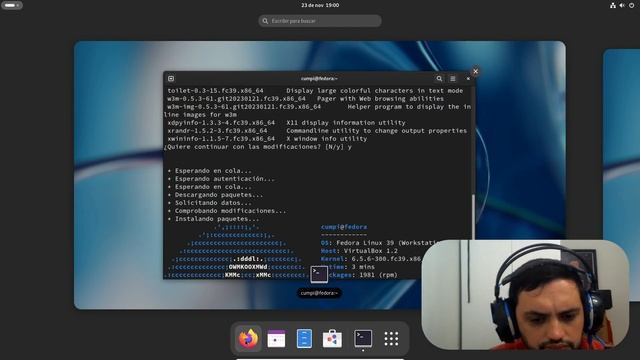
Task: Launch the Calendar app in the dock
Action: point(276,339)
